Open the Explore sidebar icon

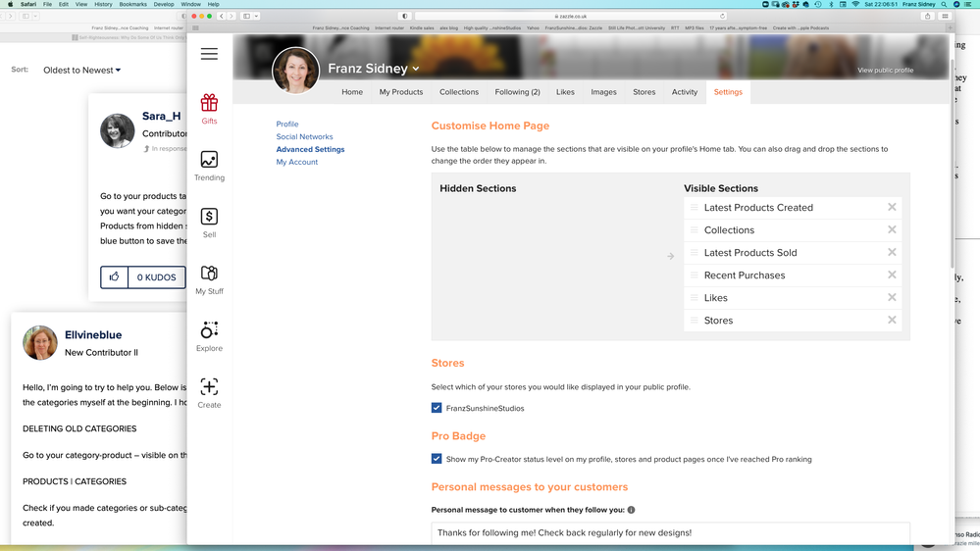coord(209,335)
